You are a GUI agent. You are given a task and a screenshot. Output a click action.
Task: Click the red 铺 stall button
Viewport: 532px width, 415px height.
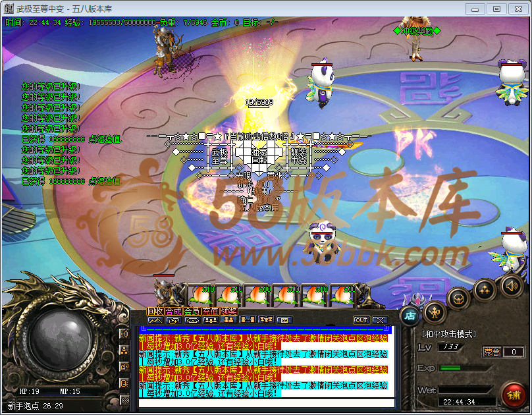click(514, 396)
